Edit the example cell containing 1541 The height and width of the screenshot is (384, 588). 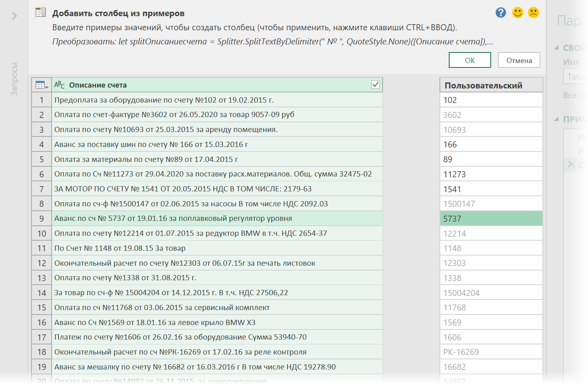491,189
